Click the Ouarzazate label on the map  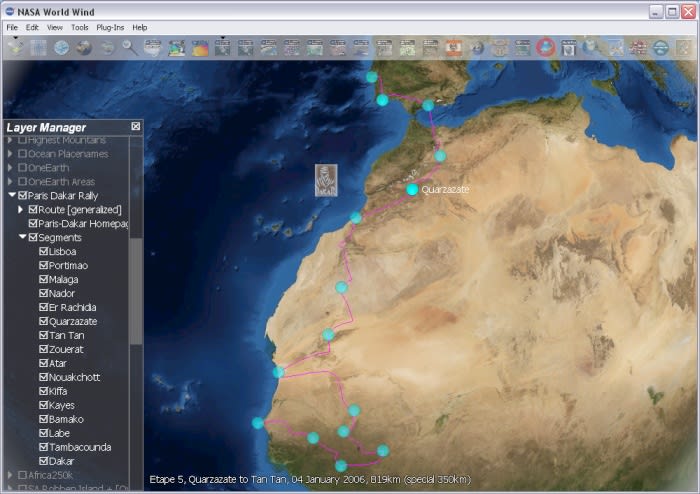445,189
